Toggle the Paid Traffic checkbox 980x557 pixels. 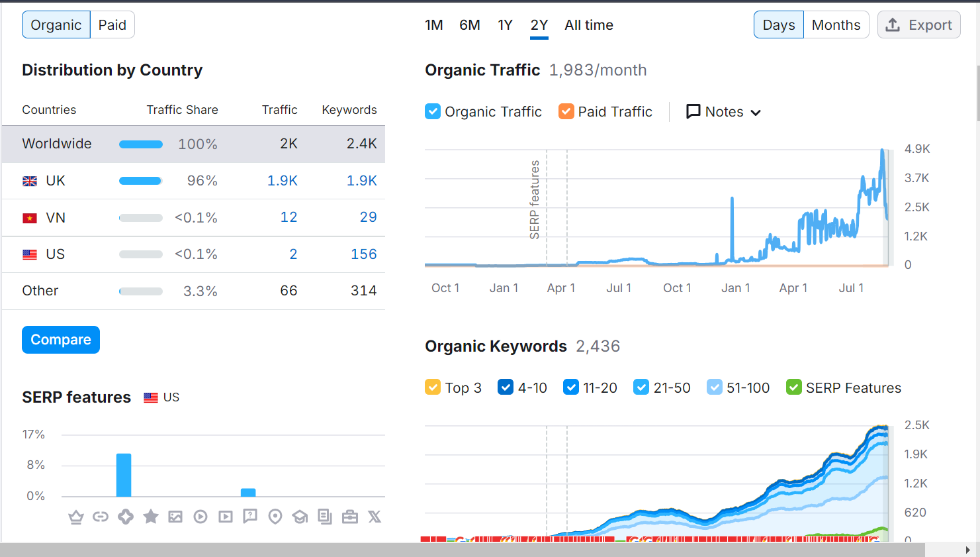click(566, 111)
